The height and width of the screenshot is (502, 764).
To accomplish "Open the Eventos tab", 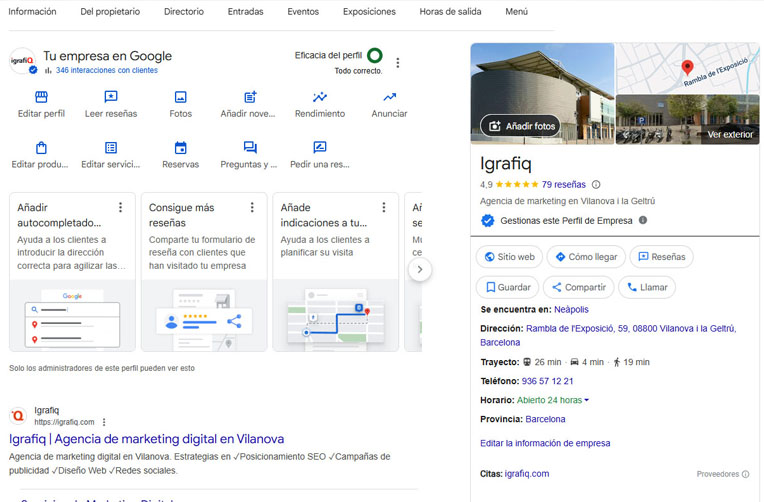I will [303, 12].
